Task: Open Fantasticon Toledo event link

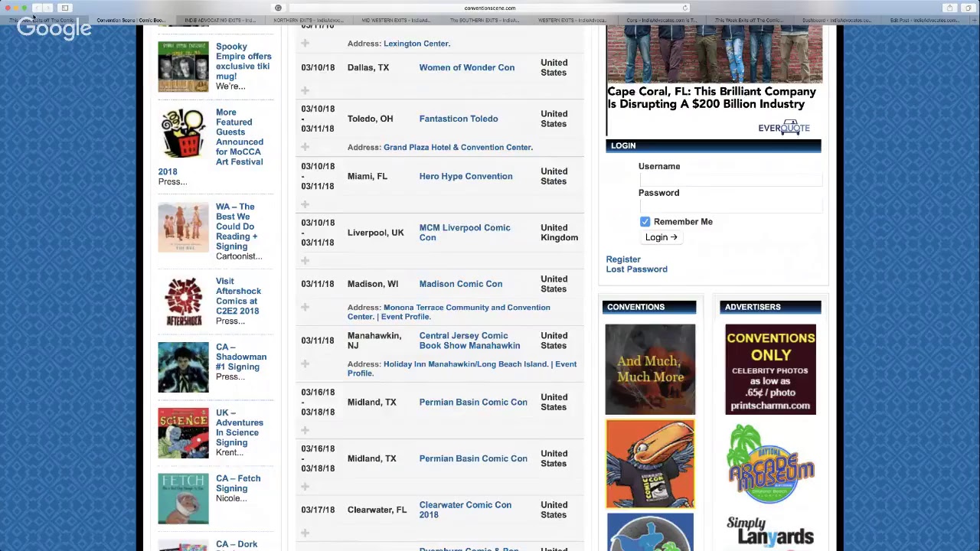Action: (458, 119)
